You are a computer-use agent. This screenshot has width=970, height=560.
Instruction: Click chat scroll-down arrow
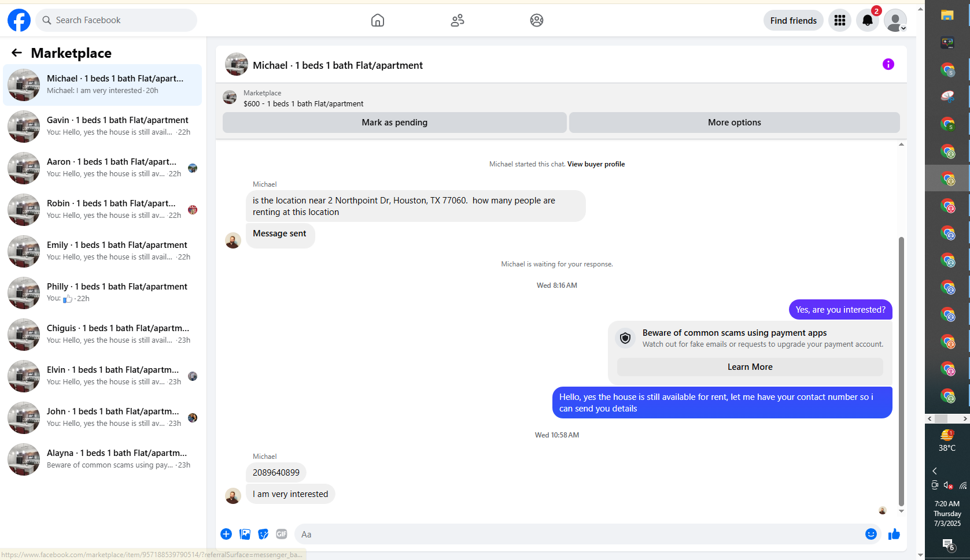[901, 511]
